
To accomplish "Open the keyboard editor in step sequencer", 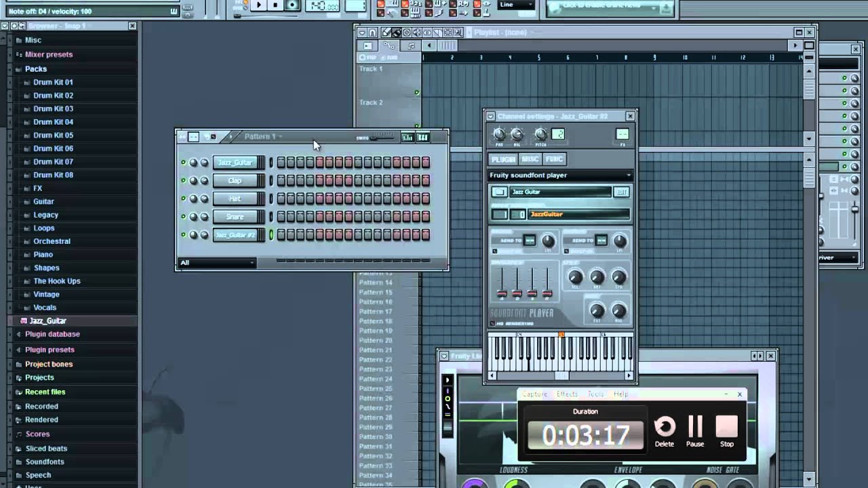I will (422, 137).
